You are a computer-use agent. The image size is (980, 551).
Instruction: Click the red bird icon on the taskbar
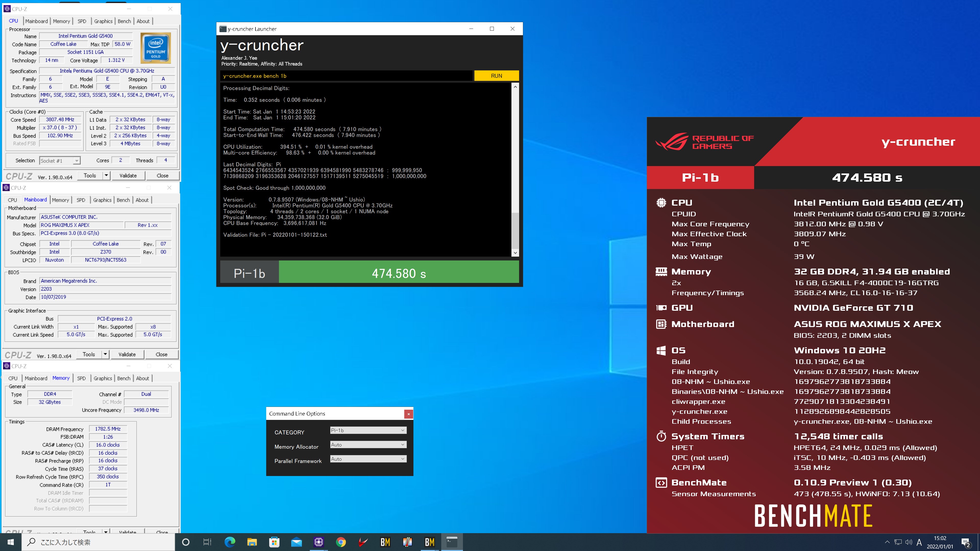[x=363, y=542]
